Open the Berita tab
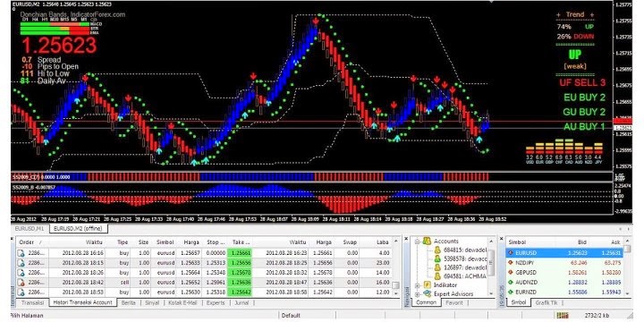 [x=129, y=302]
